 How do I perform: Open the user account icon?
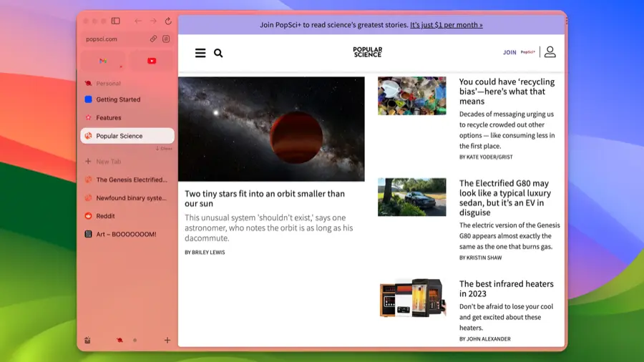[x=550, y=52]
